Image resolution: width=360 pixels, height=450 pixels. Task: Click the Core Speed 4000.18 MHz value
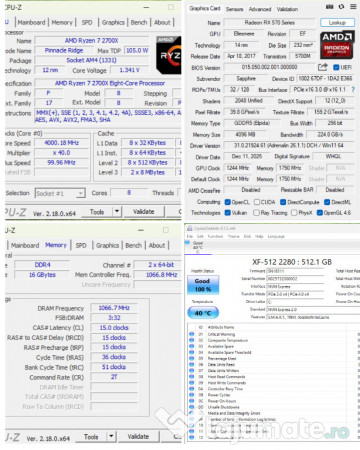coord(62,143)
